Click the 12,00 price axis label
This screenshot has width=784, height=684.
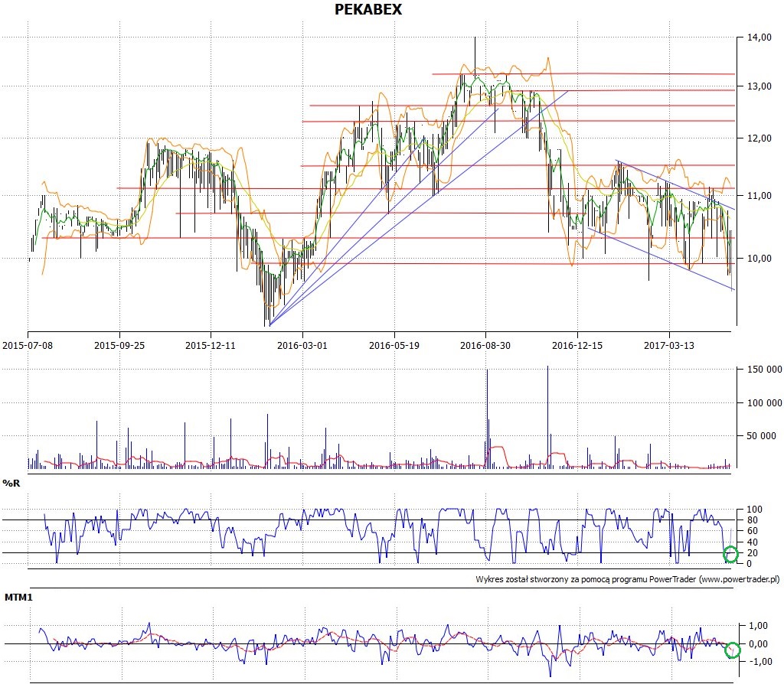click(x=759, y=138)
